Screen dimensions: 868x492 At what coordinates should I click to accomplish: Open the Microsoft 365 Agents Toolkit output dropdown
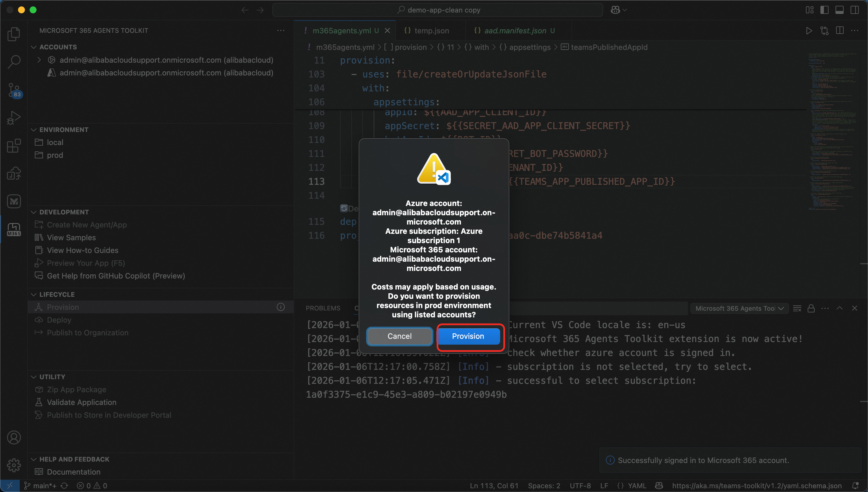pyautogui.click(x=739, y=308)
